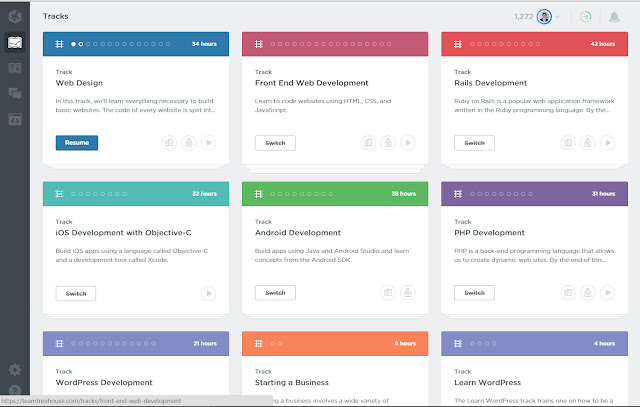Open the help question mark icon
The width and height of the screenshot is (640, 407).
pos(15,391)
